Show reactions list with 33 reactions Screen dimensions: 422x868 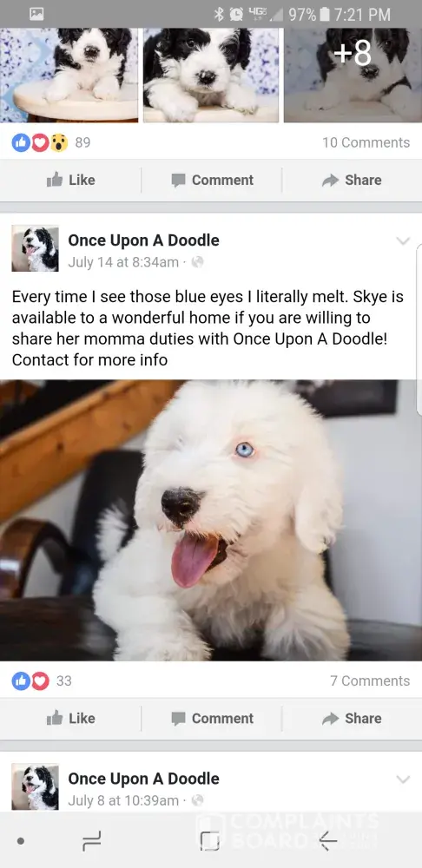point(42,681)
